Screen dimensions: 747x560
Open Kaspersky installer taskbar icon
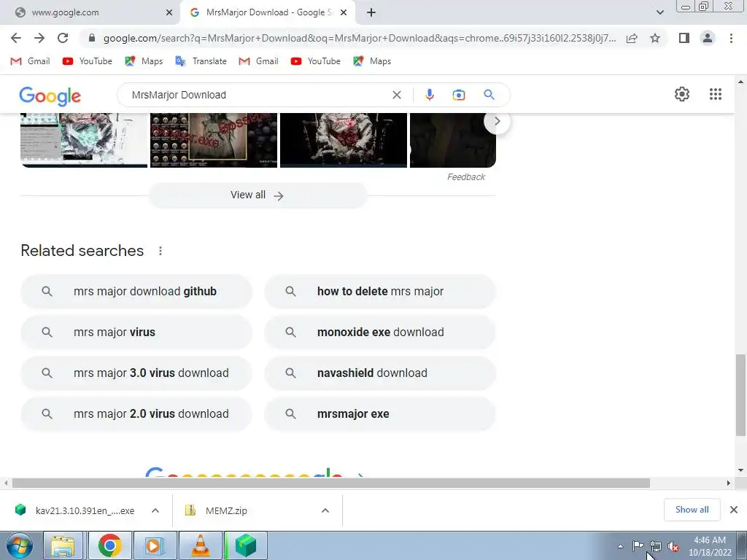pyautogui.click(x=246, y=545)
